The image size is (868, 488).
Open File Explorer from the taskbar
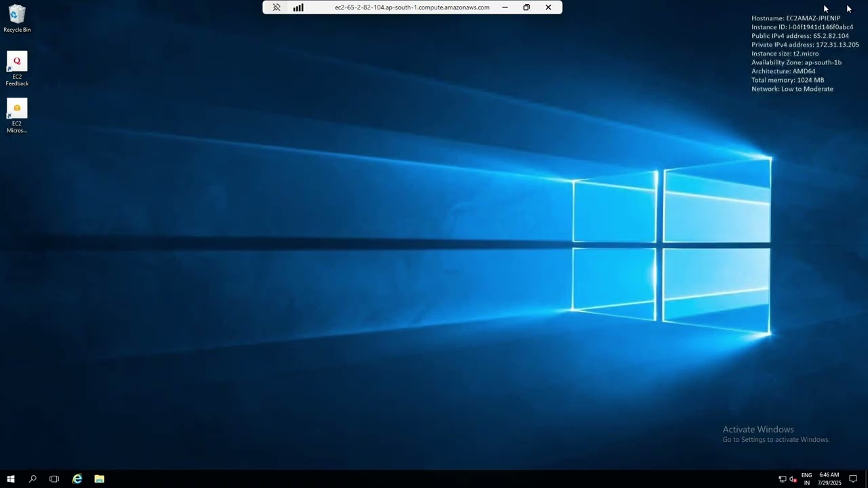point(99,479)
